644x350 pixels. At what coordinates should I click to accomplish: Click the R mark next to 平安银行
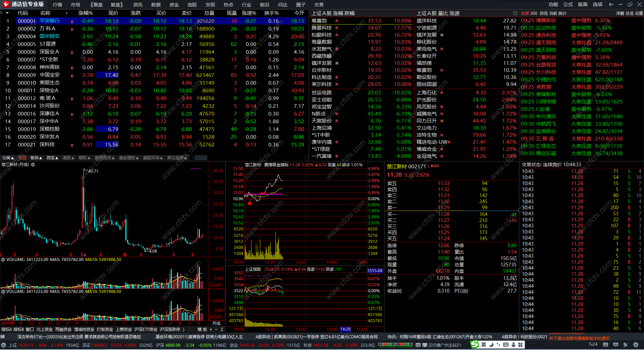tap(72, 21)
